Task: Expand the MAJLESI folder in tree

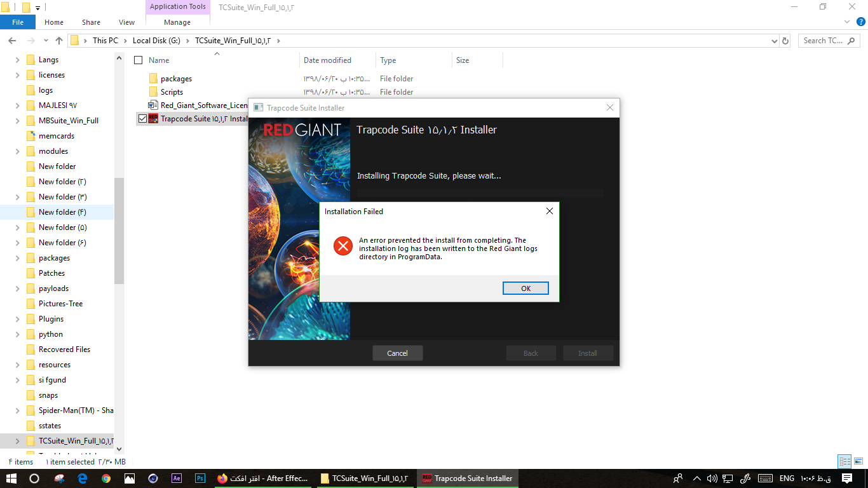Action: coord(17,105)
